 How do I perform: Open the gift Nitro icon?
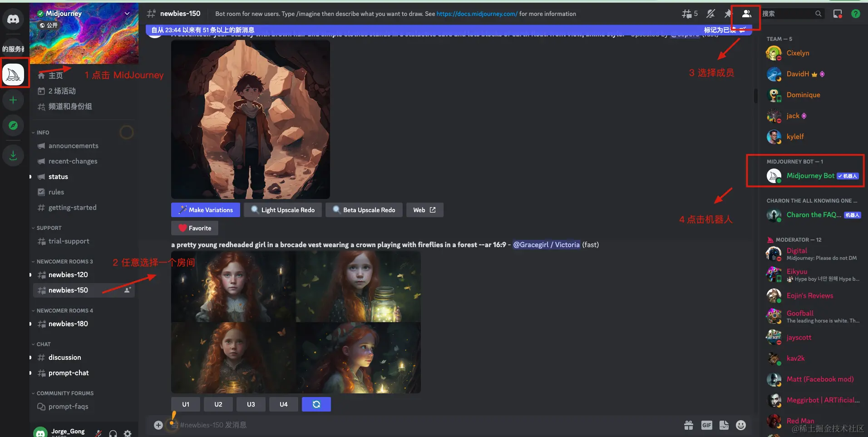click(x=689, y=425)
